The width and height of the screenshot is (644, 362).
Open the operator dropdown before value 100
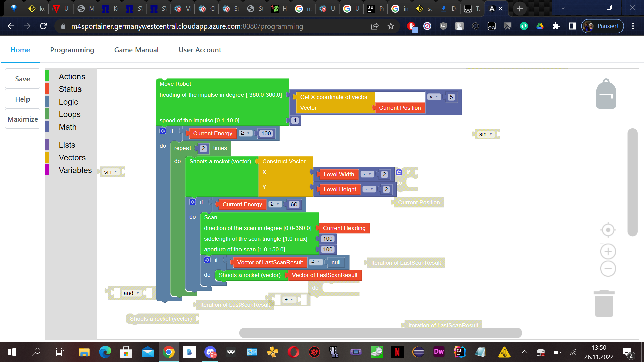coord(246,133)
